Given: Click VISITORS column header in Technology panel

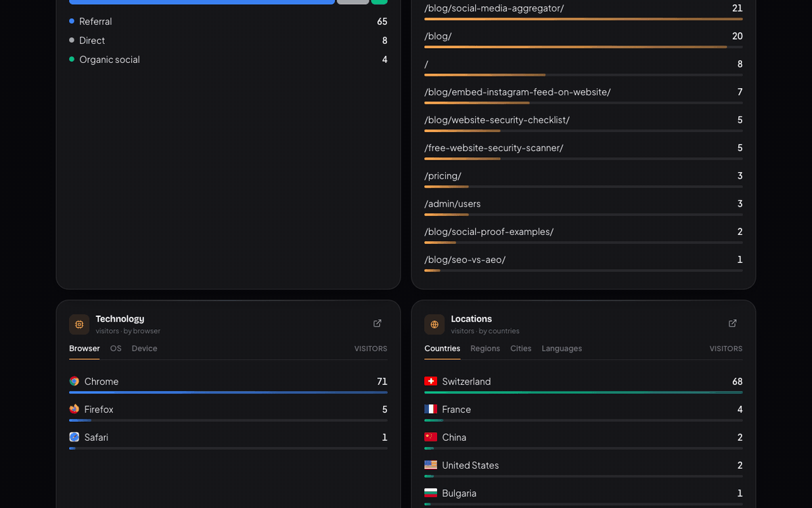Looking at the screenshot, I should [371, 349].
